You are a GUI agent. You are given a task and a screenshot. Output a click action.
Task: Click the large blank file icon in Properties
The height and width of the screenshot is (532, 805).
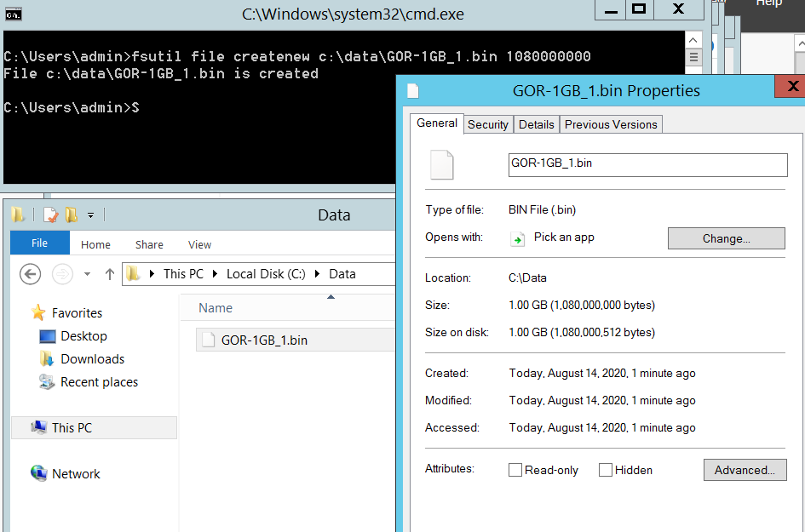coord(441,164)
